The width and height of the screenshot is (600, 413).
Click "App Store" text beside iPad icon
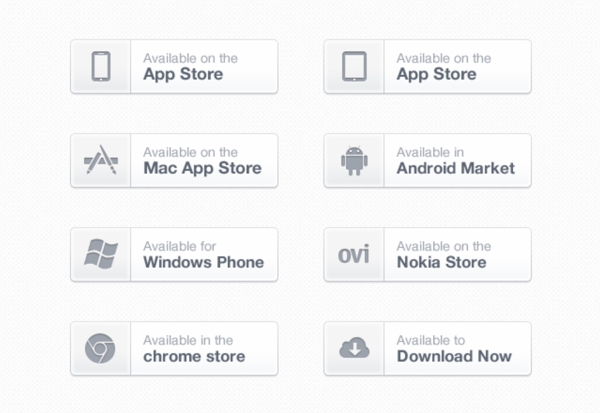[436, 74]
